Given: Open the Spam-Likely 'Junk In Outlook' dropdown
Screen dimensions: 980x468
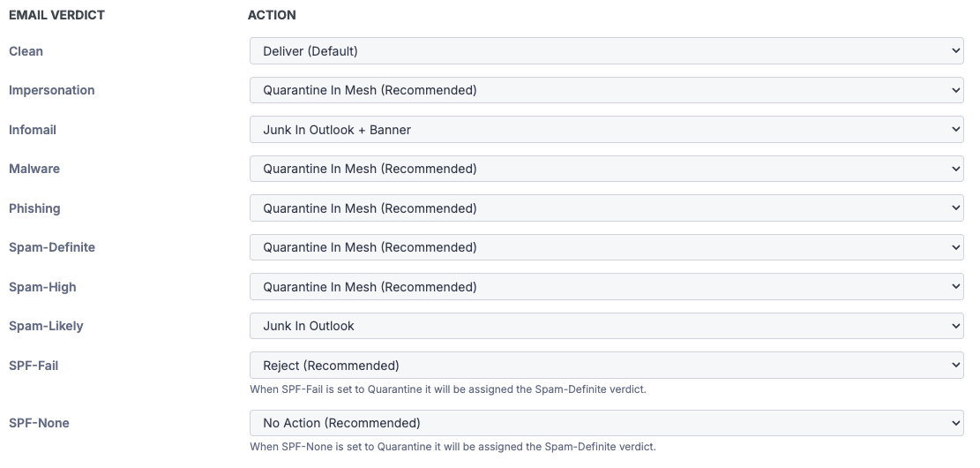Looking at the screenshot, I should pyautogui.click(x=606, y=326).
